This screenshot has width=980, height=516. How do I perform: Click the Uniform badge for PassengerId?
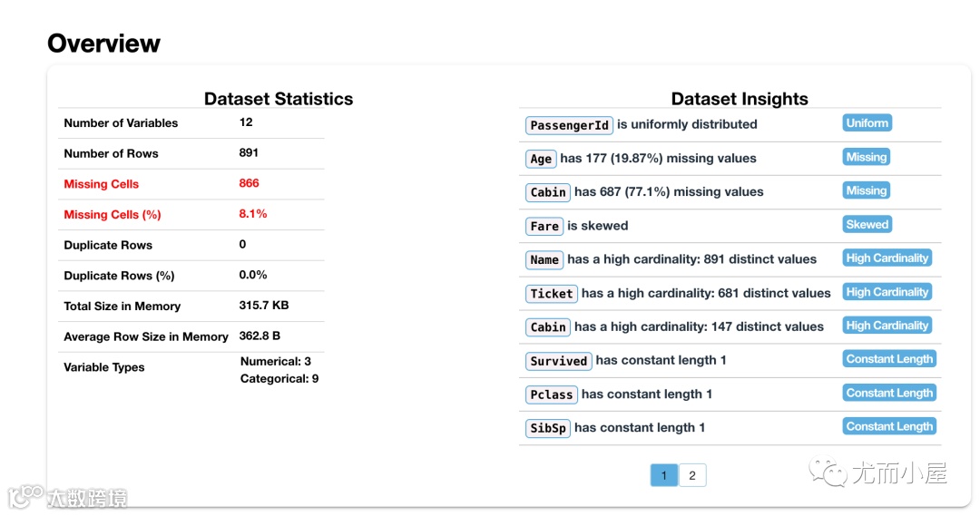[x=867, y=123]
